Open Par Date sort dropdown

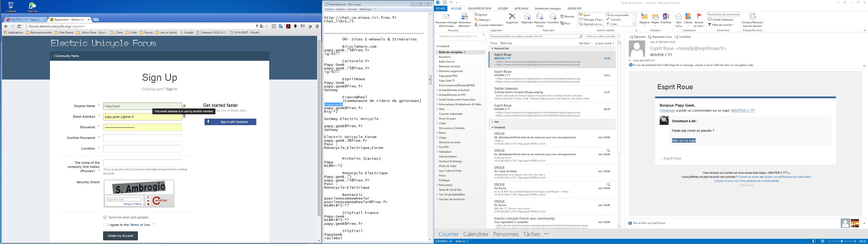tap(585, 43)
